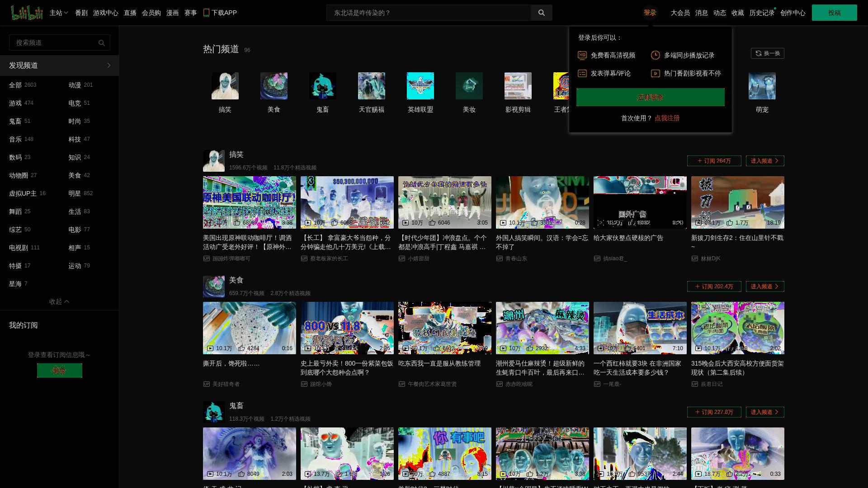Image resolution: width=868 pixels, height=488 pixels.
Task: Subscribe to 美食 channel 订阅 202.4万
Action: tap(714, 286)
